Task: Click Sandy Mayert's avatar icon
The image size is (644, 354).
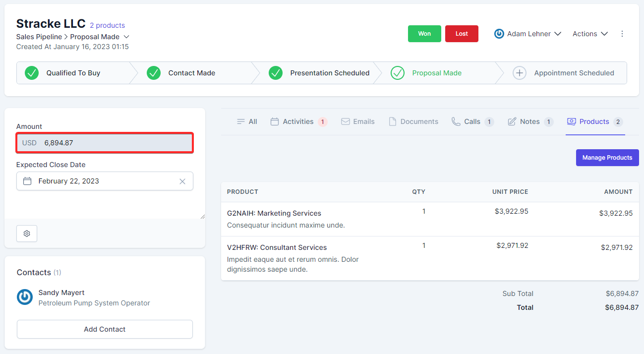Action: 24,297
